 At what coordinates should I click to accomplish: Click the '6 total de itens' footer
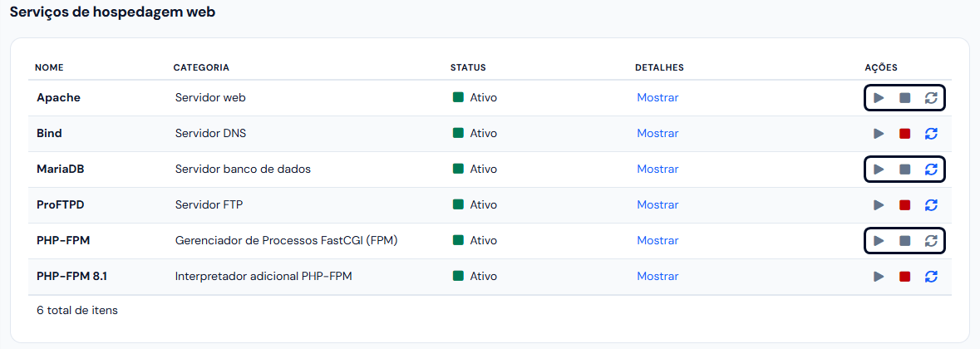point(77,310)
